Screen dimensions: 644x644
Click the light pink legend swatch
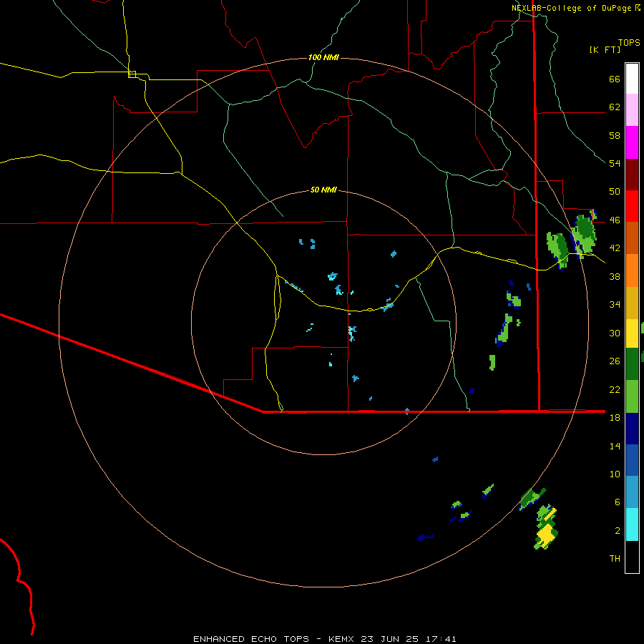coord(632,110)
